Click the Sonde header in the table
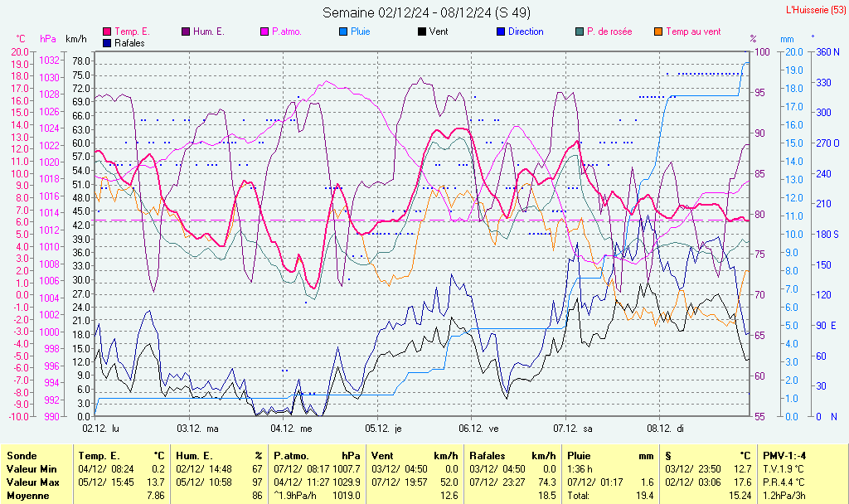Image resolution: width=849 pixels, height=504 pixels. click(x=22, y=456)
